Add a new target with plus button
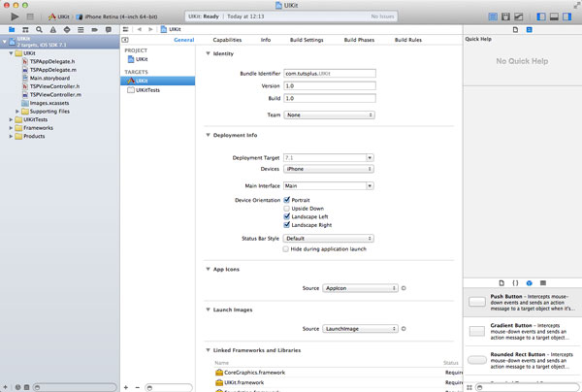 (126, 387)
